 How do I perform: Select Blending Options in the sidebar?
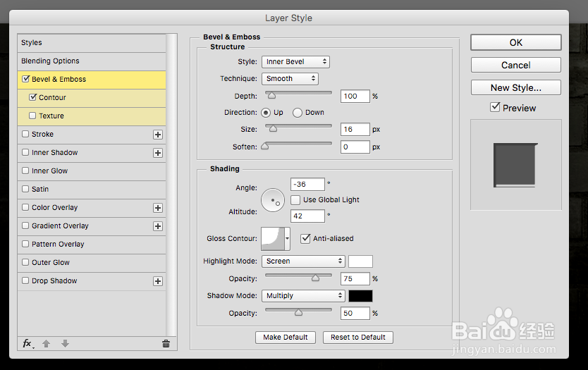50,61
